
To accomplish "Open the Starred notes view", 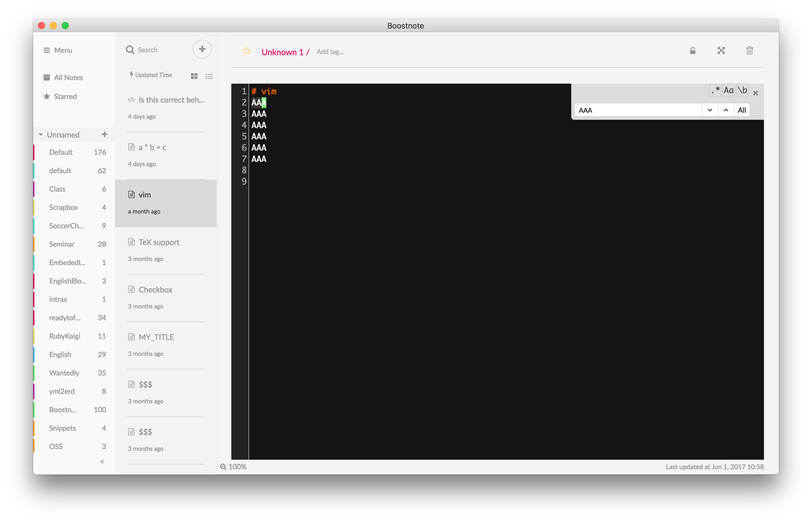I will point(65,96).
